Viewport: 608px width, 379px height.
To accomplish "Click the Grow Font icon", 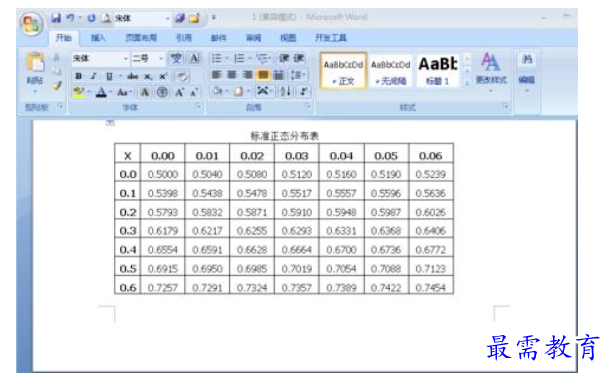I will click(x=179, y=92).
